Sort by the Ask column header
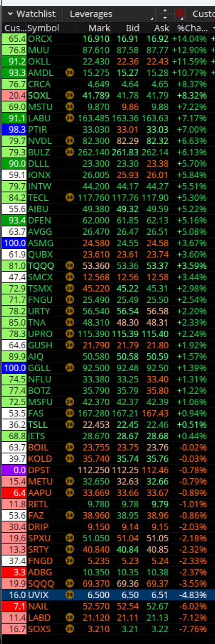Viewport: 215px width, 644px height. [161, 28]
